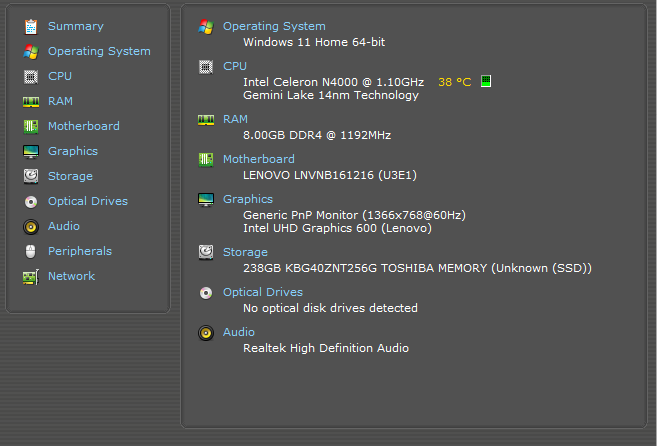Image resolution: width=658 pixels, height=446 pixels.
Task: Follow the Operating System heading link
Action: 274,26
